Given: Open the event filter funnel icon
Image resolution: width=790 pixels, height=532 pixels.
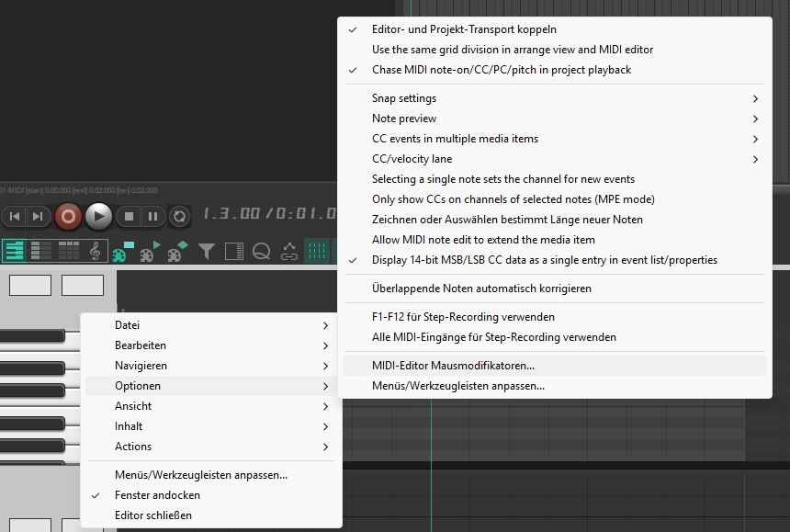Looking at the screenshot, I should (207, 250).
